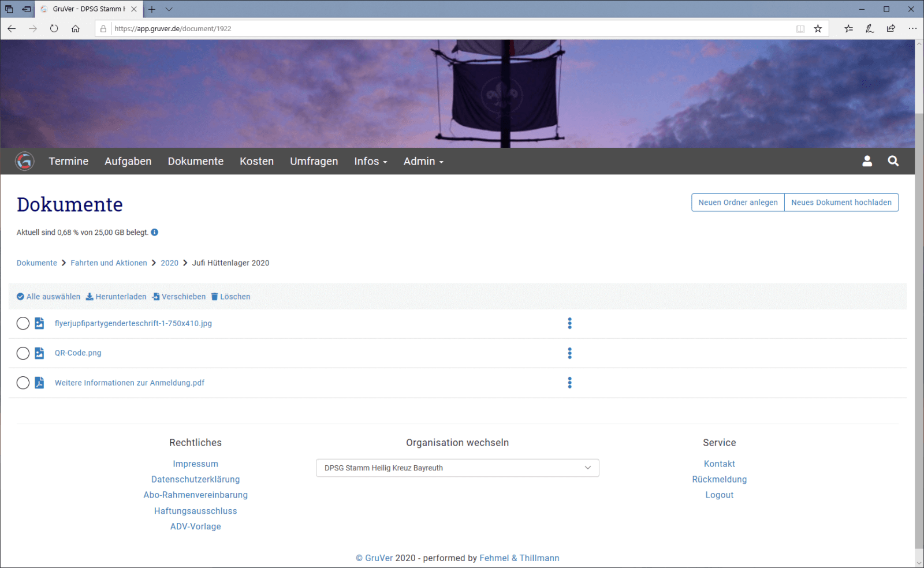Go back in browser
This screenshot has height=568, width=924.
pyautogui.click(x=12, y=28)
